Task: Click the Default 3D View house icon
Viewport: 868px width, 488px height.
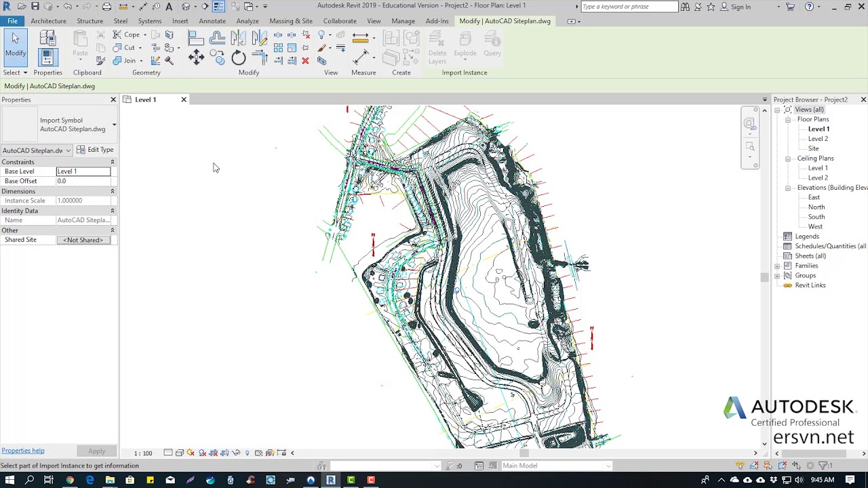Action: pos(186,7)
